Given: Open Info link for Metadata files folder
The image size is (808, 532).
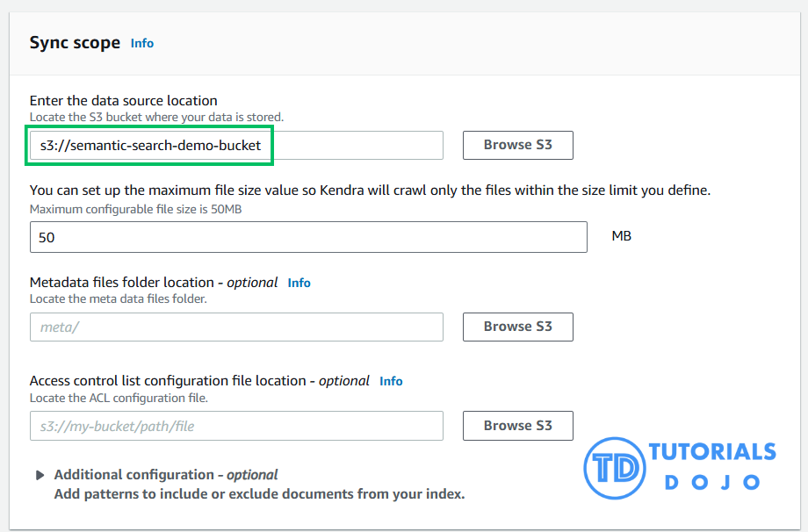Looking at the screenshot, I should (299, 283).
